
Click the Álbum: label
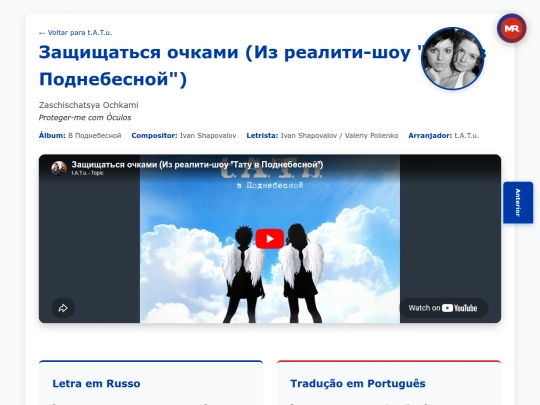pyautogui.click(x=52, y=136)
